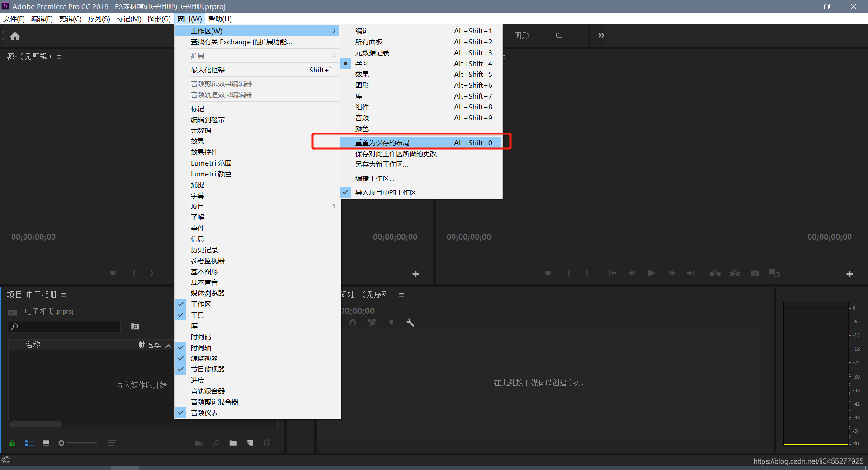The width and height of the screenshot is (868, 470).
Task: Click the trash Clear icon
Action: click(x=267, y=443)
